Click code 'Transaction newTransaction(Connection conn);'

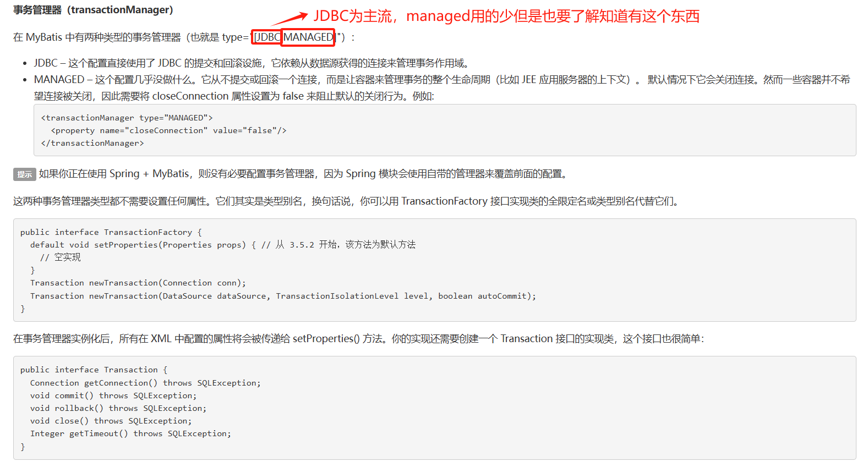coord(138,283)
